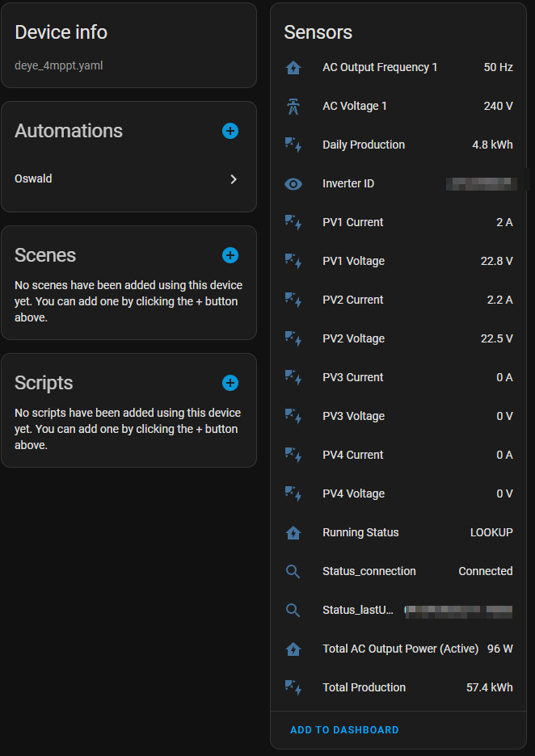This screenshot has height=756, width=535.
Task: Expand Oswald automation chevron arrow
Action: coord(234,179)
